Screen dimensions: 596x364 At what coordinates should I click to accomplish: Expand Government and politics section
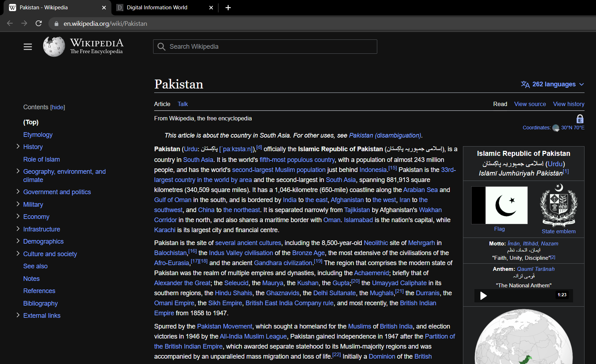(x=18, y=191)
